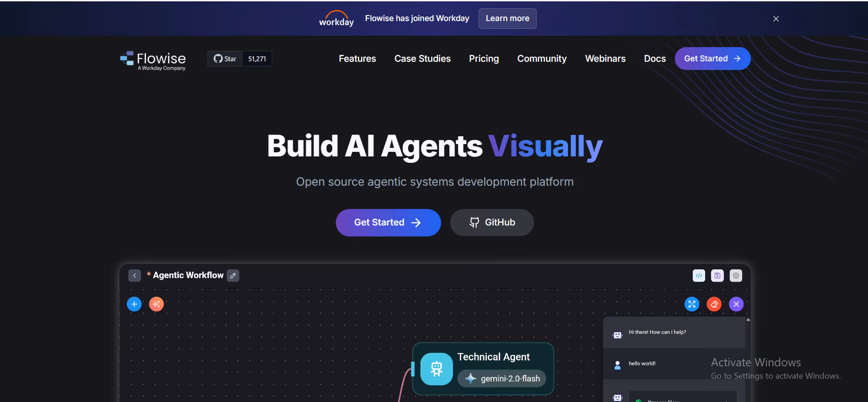The width and height of the screenshot is (868, 402).
Task: Click the back chevron beside Agentic Workflow
Action: (x=135, y=275)
